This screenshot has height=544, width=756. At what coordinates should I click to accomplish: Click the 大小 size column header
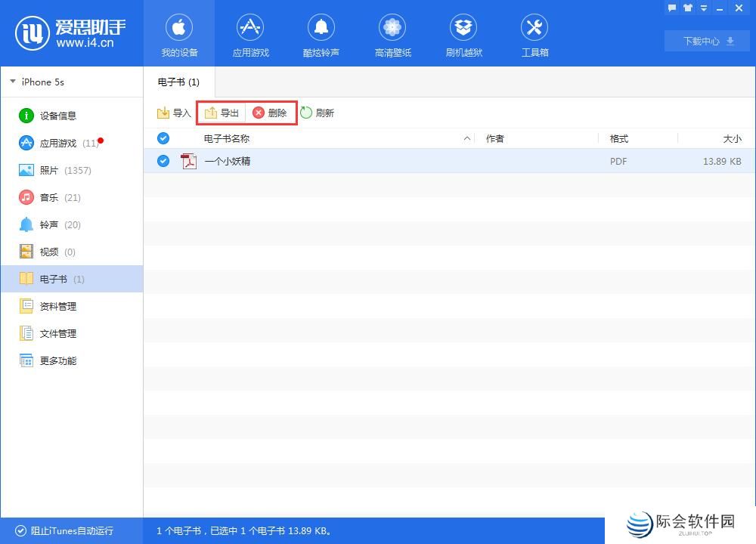click(x=731, y=138)
